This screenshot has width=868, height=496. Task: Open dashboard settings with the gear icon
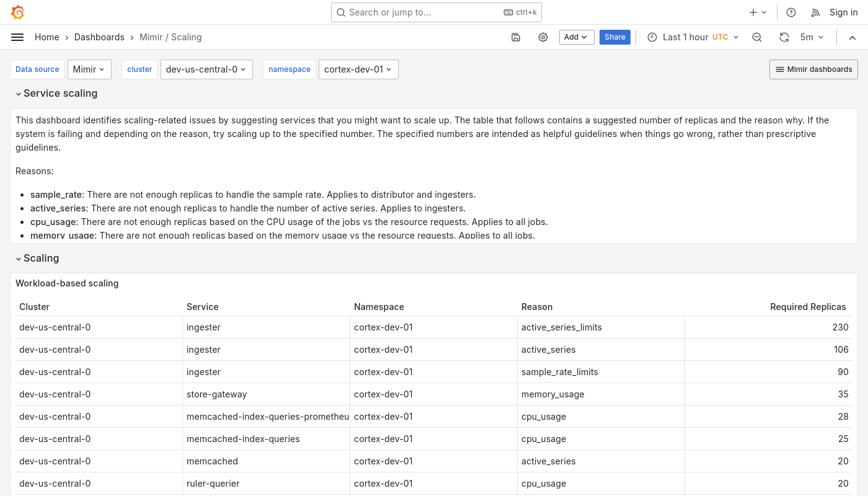[543, 37]
